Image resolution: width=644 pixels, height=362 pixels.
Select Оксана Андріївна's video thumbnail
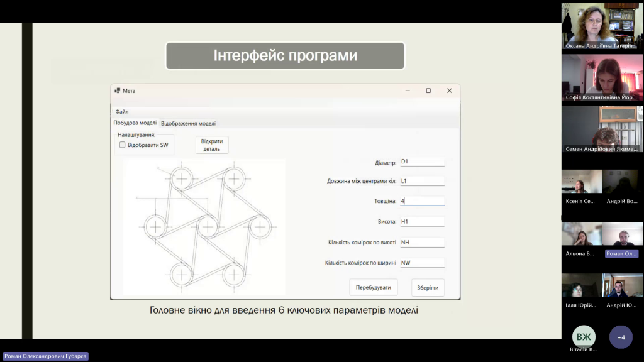[602, 26]
